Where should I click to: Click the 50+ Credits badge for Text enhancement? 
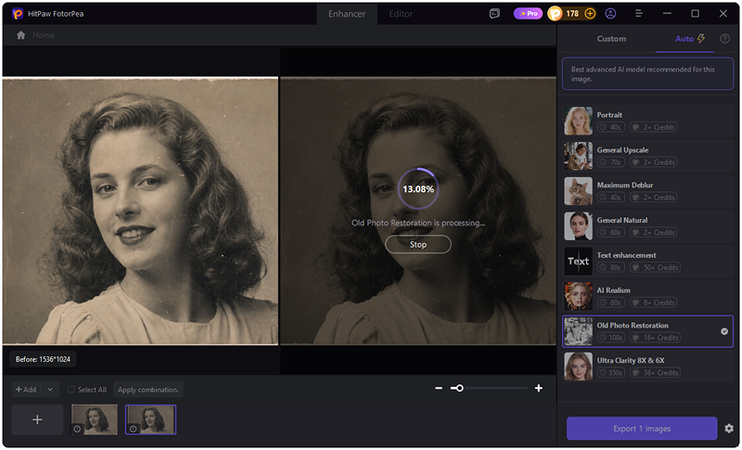655,268
